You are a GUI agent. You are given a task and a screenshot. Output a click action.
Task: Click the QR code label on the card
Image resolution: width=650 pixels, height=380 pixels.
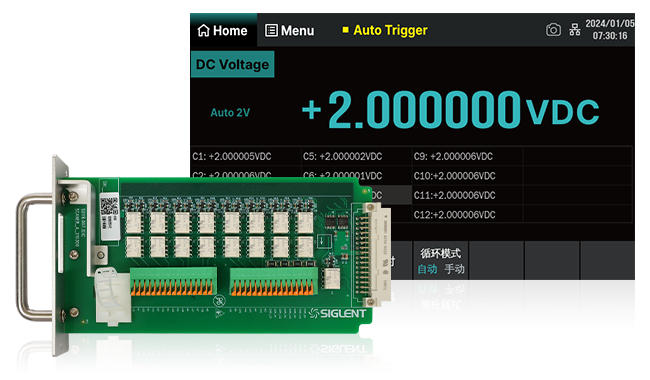point(110,216)
